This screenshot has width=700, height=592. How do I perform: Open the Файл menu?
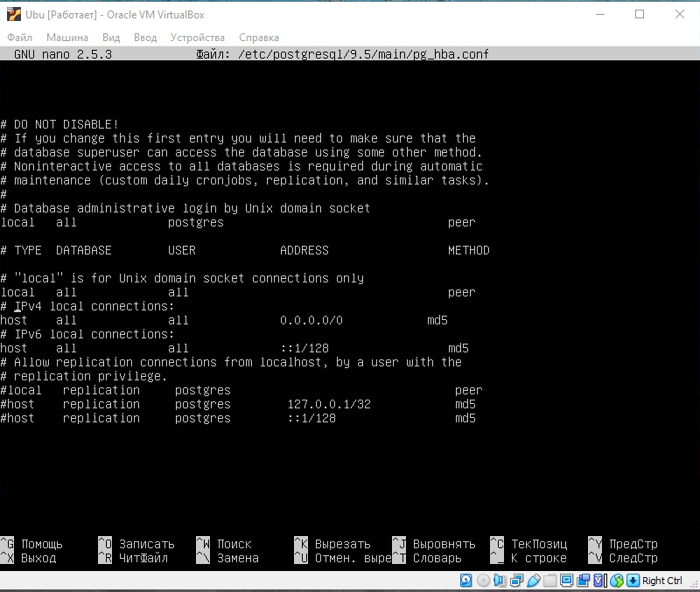[19, 38]
